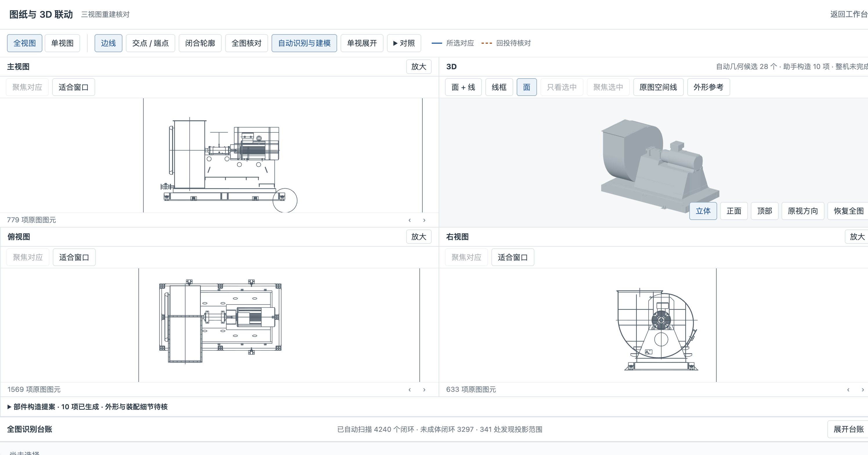This screenshot has width=868, height=455.
Task: Set 3D display to 面 only
Action: 527,87
